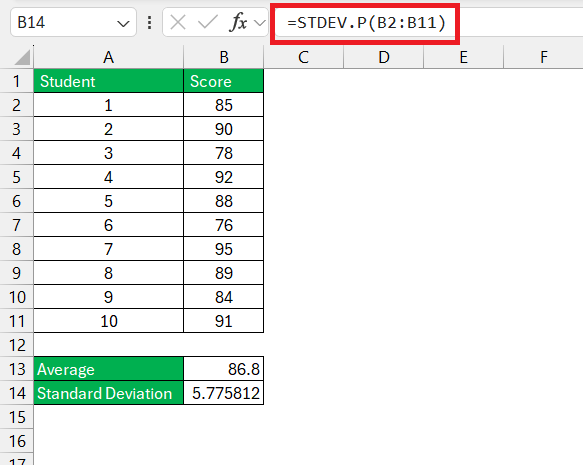Select row 7 header
The image size is (583, 465).
pyautogui.click(x=16, y=225)
